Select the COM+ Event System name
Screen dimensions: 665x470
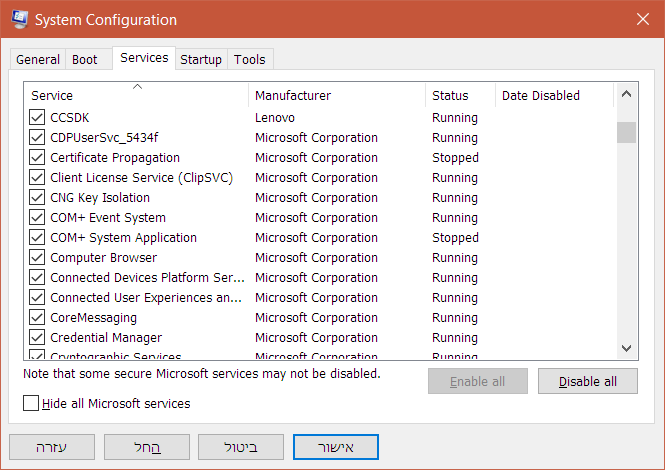coord(108,217)
